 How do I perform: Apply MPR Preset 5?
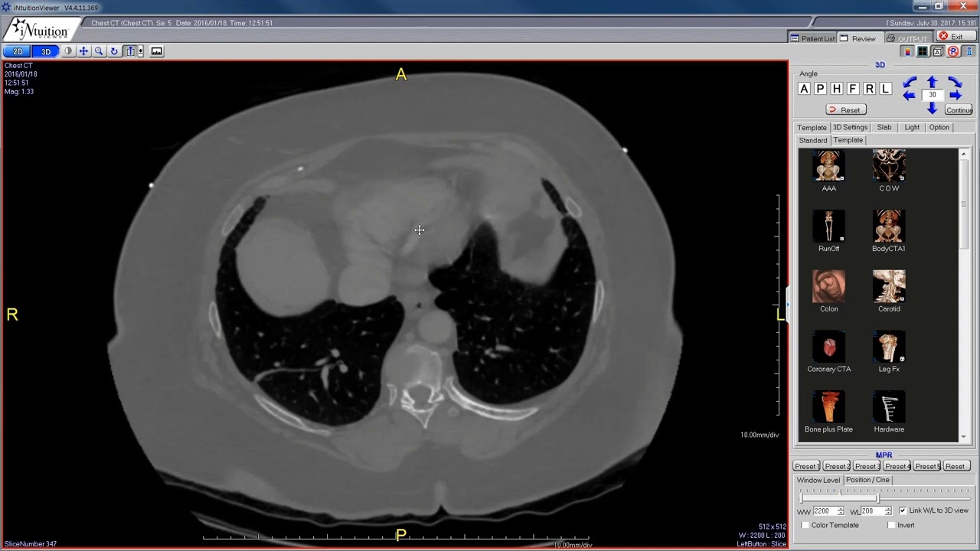click(x=927, y=466)
